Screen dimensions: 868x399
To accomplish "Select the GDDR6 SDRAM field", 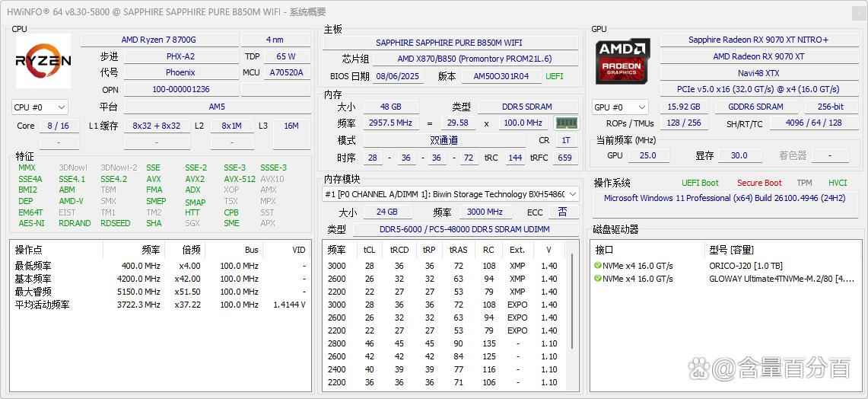I will [x=756, y=107].
